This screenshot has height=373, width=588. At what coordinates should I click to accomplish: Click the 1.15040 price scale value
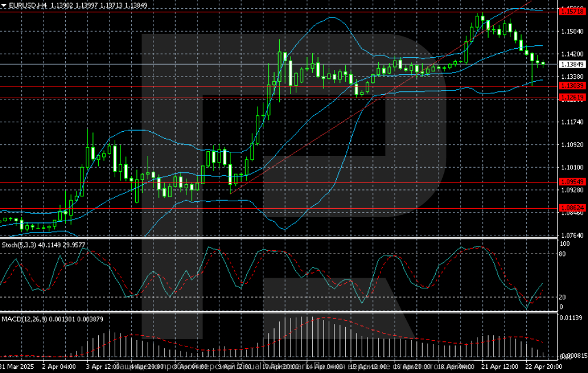[x=572, y=31]
